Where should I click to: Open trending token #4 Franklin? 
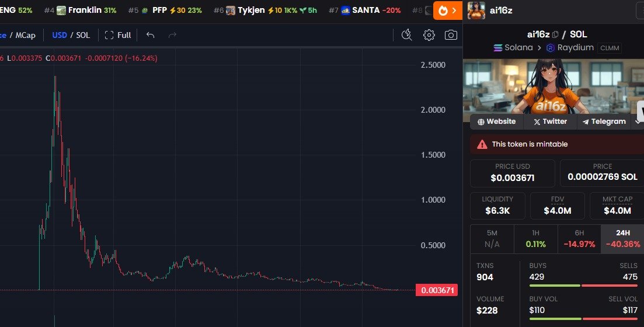(80, 11)
